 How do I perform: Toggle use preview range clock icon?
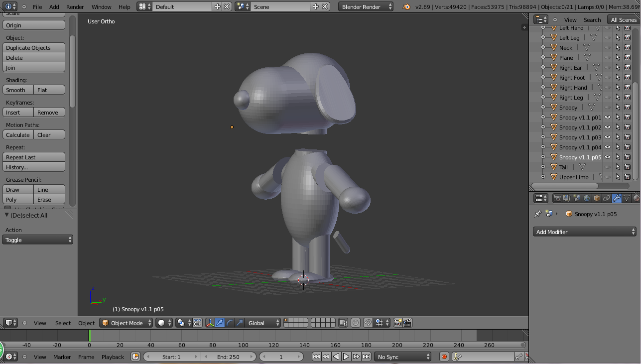(x=135, y=357)
